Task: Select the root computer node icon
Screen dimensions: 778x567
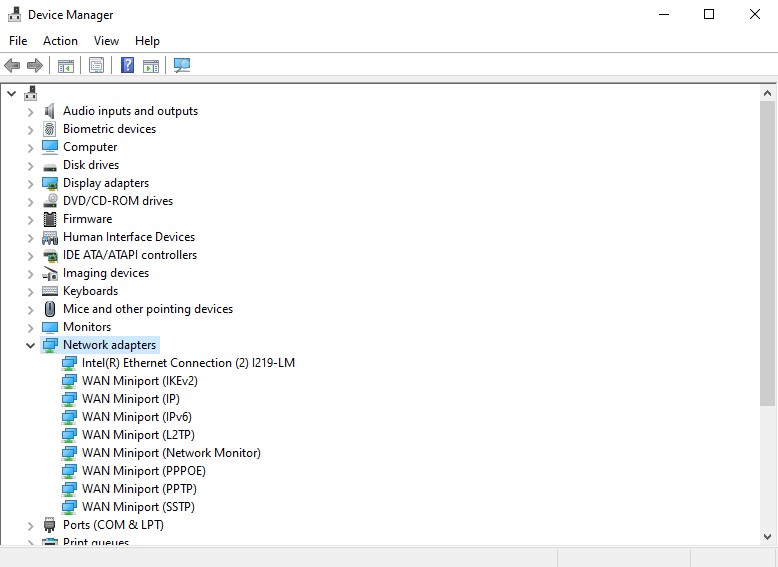Action: coord(31,93)
